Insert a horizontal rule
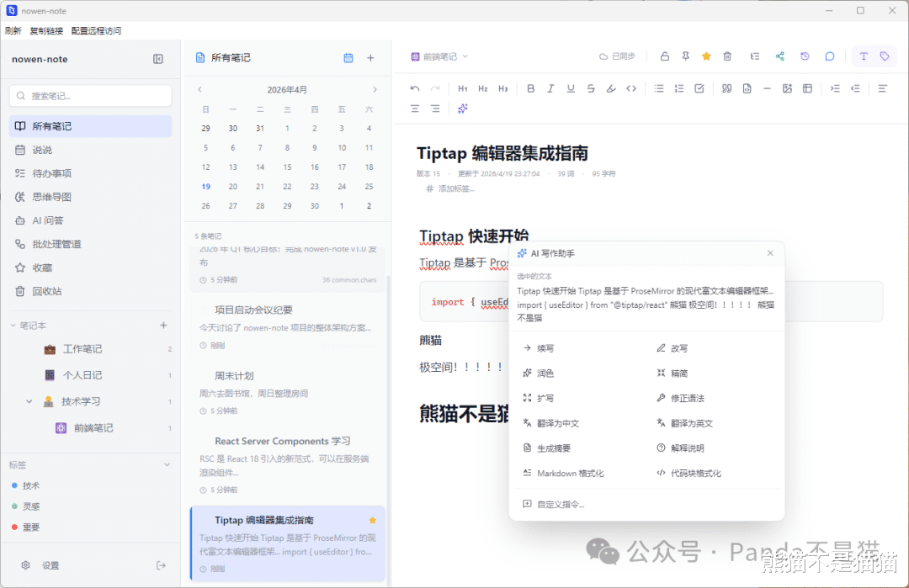 (767, 88)
